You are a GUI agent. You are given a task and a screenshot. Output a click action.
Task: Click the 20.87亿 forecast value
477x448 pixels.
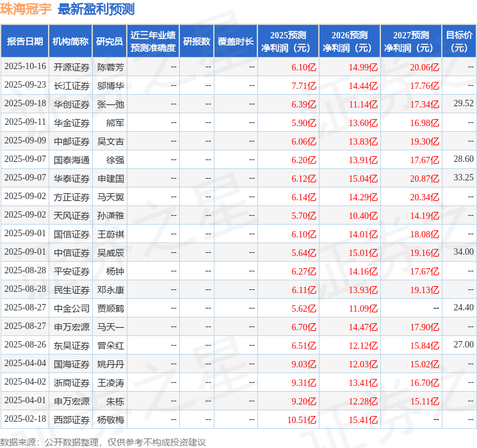[424, 179]
